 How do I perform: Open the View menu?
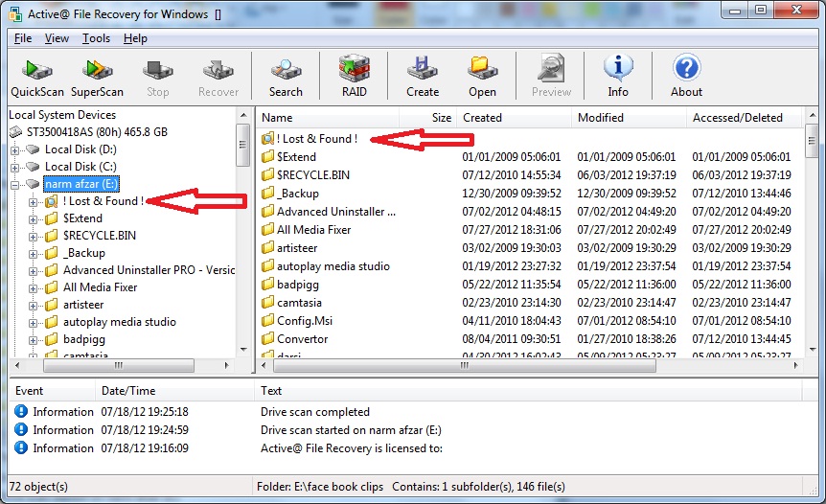point(57,38)
